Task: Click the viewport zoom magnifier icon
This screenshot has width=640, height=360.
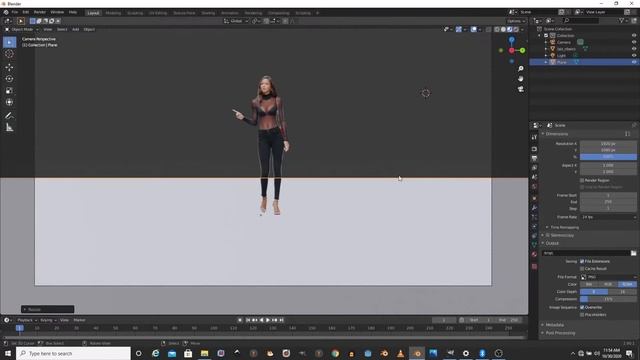Action: pyautogui.click(x=520, y=69)
